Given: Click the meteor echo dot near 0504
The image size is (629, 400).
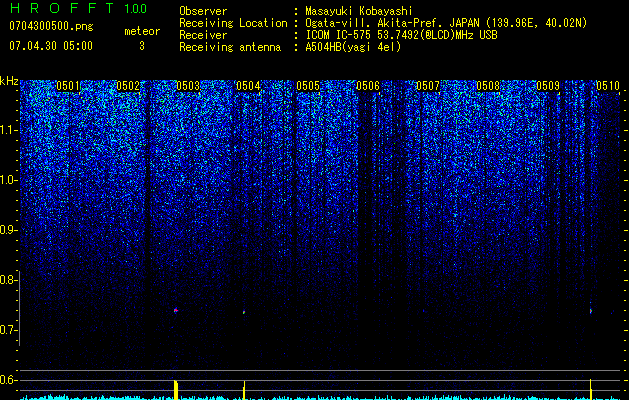Looking at the screenshot, I should (x=244, y=312).
